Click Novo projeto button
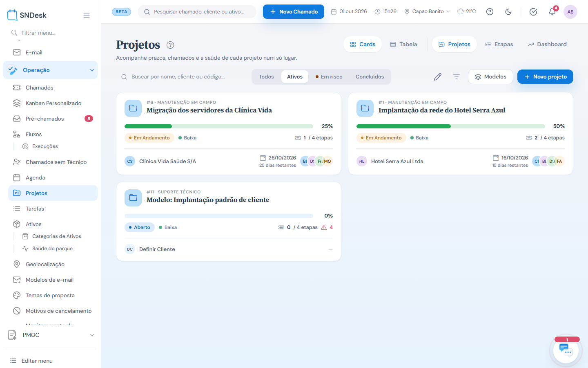The image size is (588, 368). [545, 76]
